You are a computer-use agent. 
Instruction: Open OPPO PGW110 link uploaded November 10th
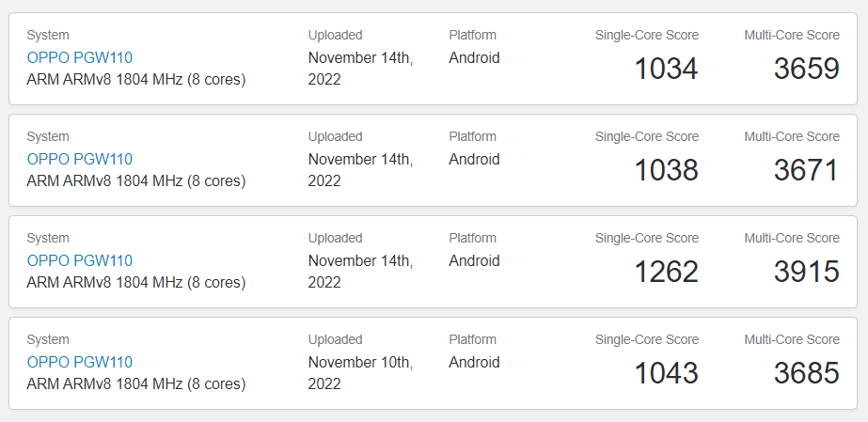tap(80, 362)
